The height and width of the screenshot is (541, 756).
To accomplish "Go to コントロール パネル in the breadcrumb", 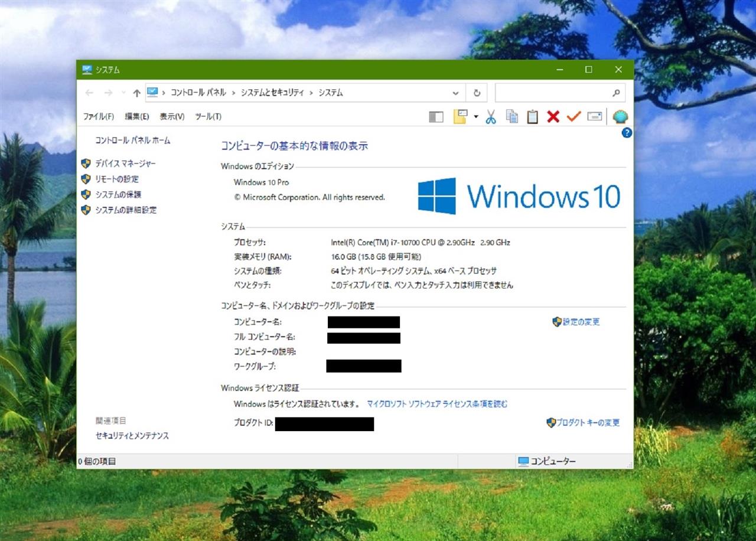I will (x=198, y=93).
